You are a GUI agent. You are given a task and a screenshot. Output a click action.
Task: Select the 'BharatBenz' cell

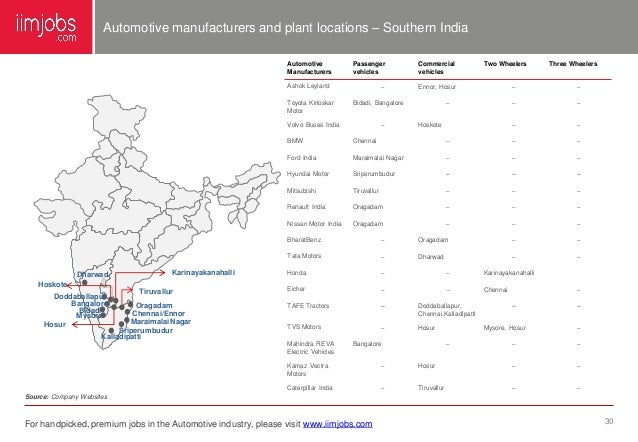tap(304, 240)
